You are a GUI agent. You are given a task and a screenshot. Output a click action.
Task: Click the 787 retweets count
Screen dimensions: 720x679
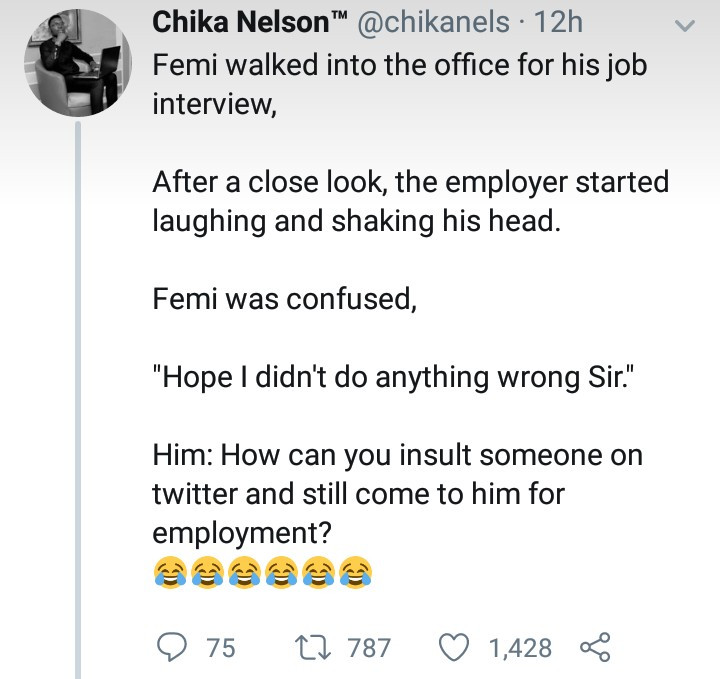[x=369, y=648]
